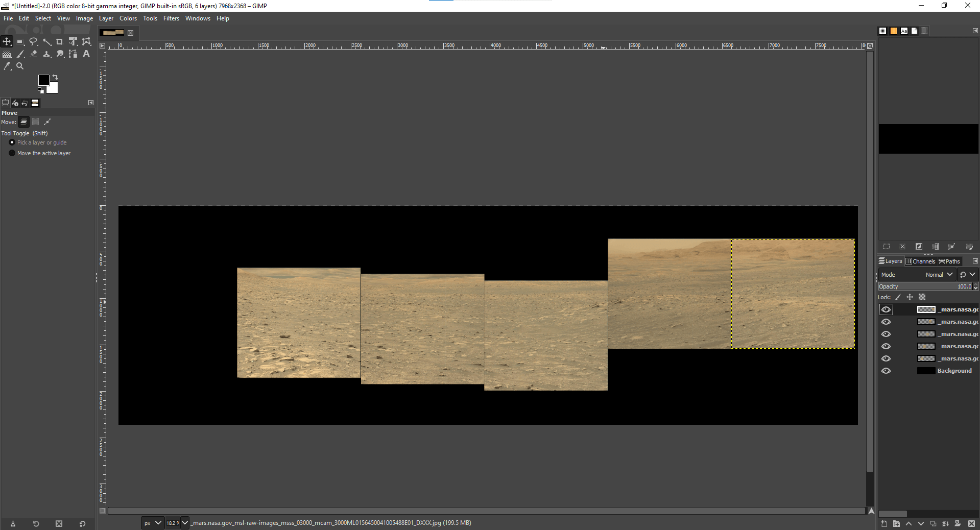Select the Color Picker tool
The image size is (980, 530).
7,66
